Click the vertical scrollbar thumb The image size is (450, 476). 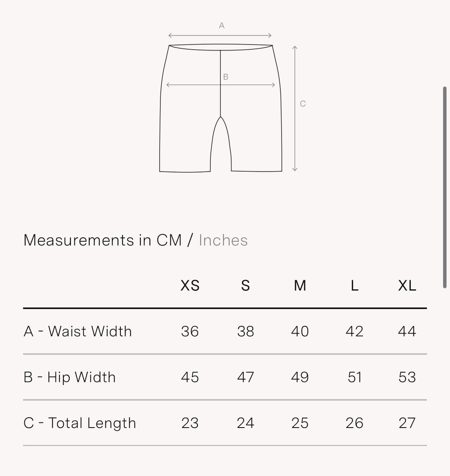tap(444, 187)
